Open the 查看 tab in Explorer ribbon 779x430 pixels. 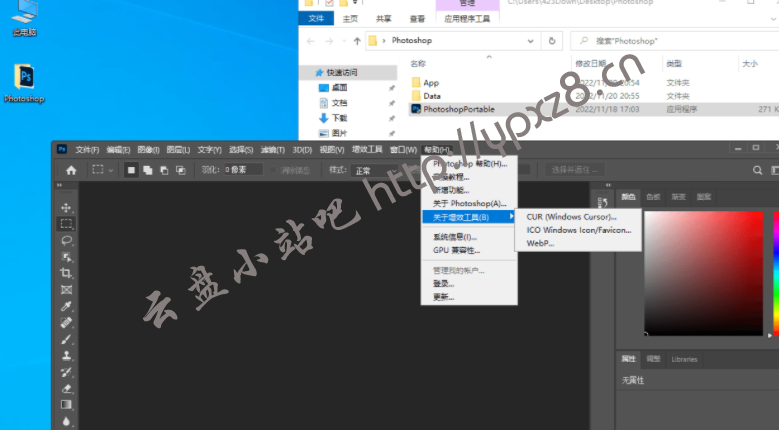(x=417, y=19)
